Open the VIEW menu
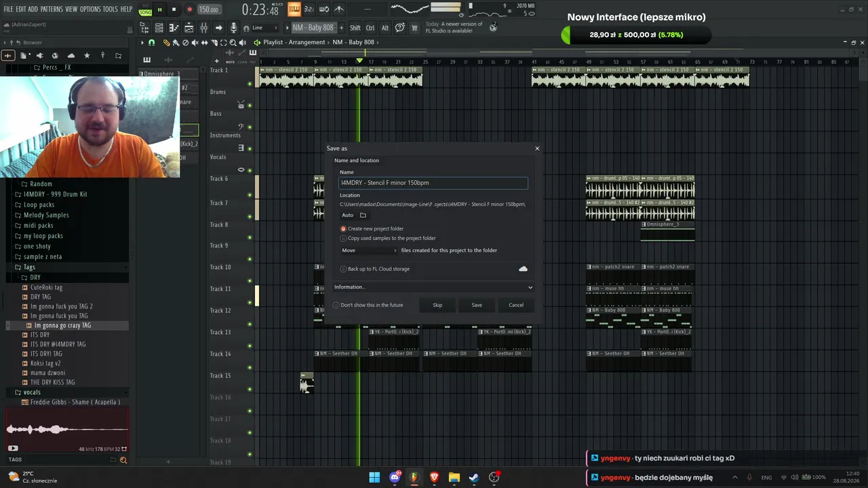This screenshot has width=868, height=488. click(x=71, y=9)
